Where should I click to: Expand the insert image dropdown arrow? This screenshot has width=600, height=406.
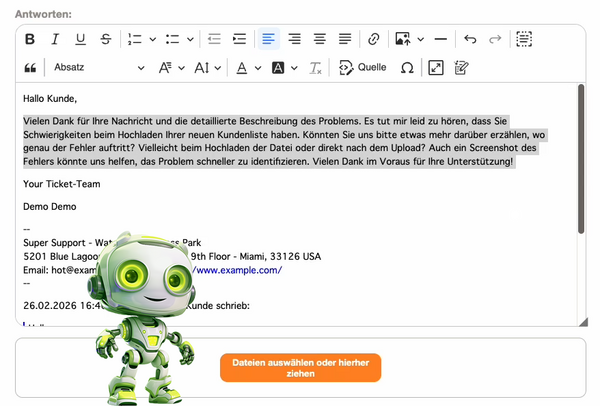(420, 39)
